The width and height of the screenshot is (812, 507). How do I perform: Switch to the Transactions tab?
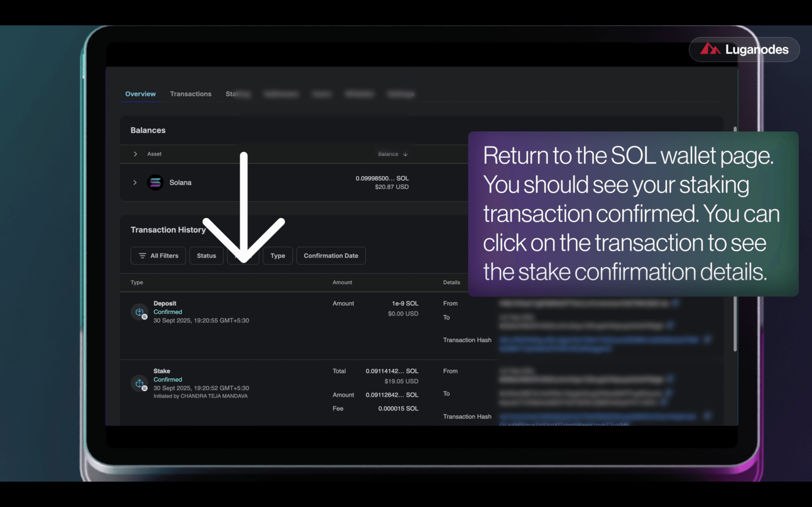coord(191,94)
